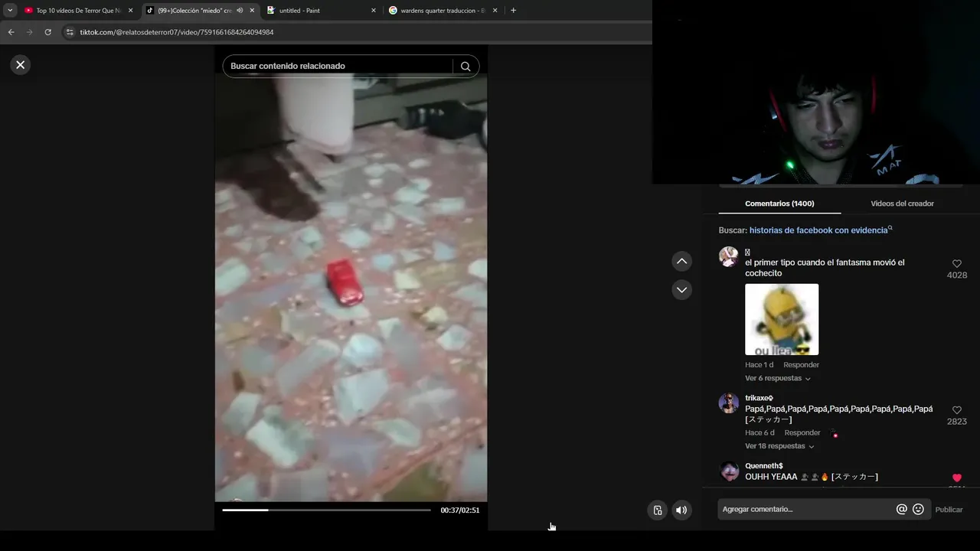Screen dimensions: 980x551
Task: Open the Comentarios (1400) tab
Action: (x=779, y=204)
